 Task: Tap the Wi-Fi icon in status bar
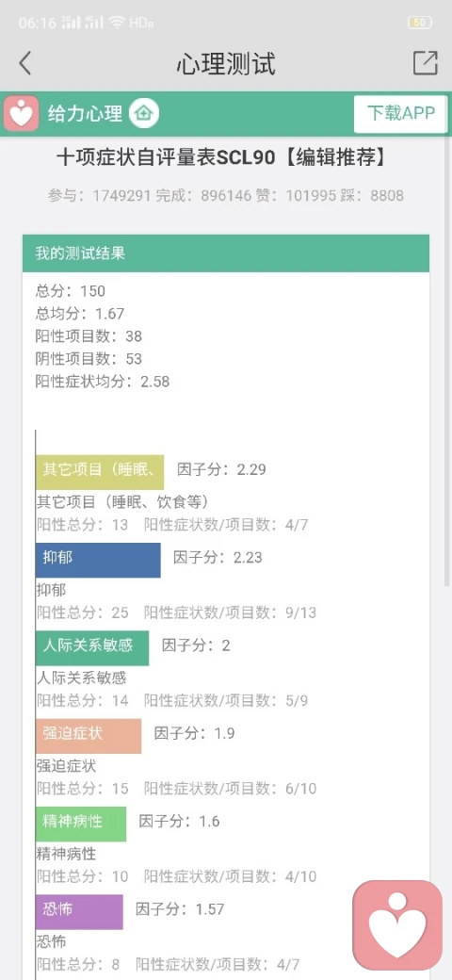tap(116, 24)
